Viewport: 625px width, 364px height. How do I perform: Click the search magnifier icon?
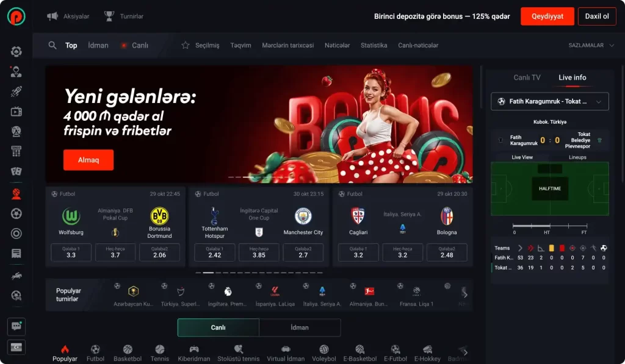click(52, 45)
